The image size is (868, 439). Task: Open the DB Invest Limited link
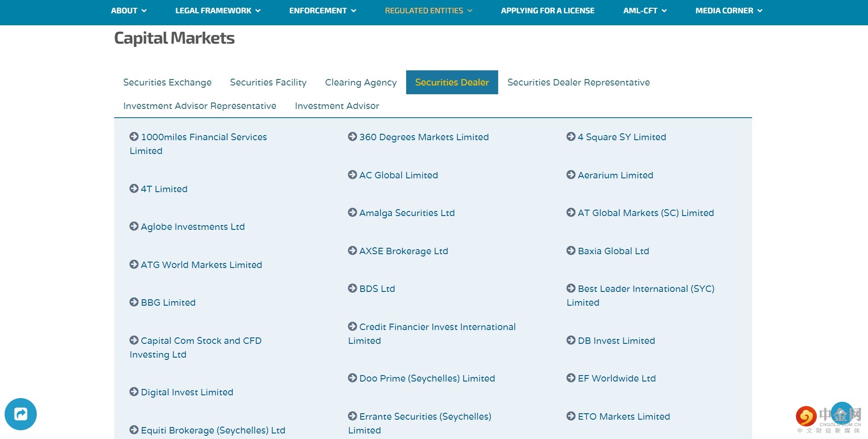[x=616, y=341]
